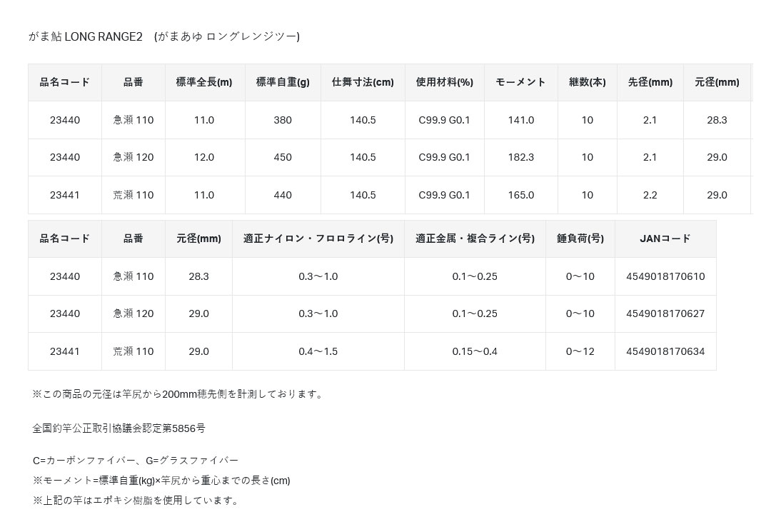This screenshot has width=776, height=532.
Task: Select the 標準自重(g) column header
Action: point(283,82)
